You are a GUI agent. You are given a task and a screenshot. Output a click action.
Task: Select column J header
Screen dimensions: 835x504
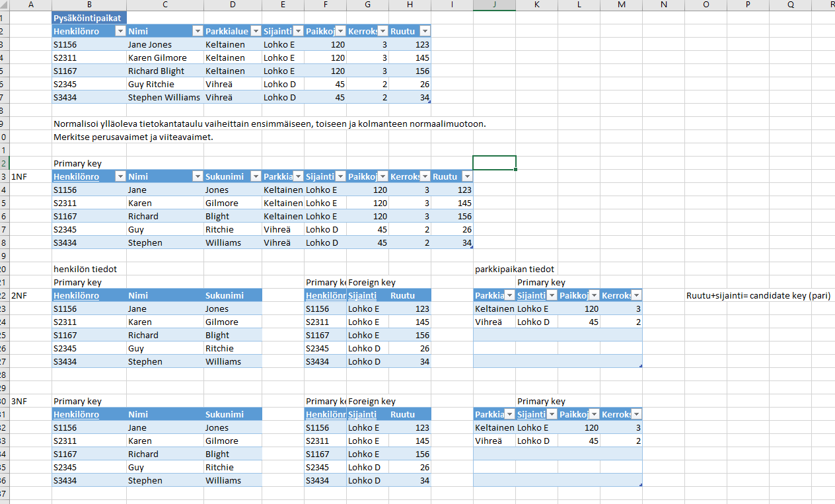494,5
